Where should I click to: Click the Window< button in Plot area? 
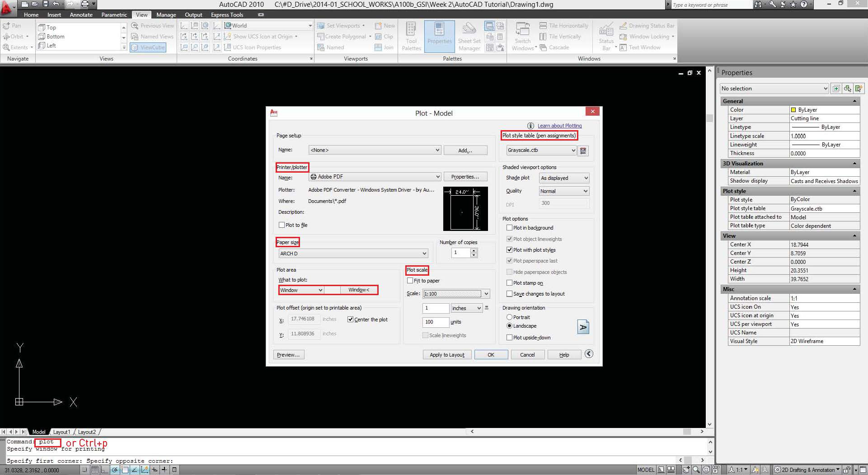359,290
